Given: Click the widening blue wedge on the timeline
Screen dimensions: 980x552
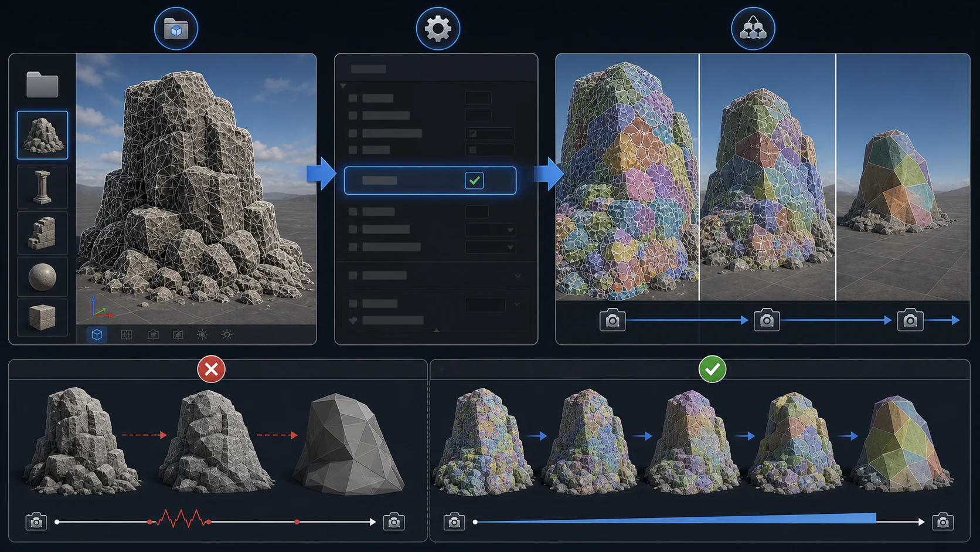Looking at the screenshot, I should (676, 519).
